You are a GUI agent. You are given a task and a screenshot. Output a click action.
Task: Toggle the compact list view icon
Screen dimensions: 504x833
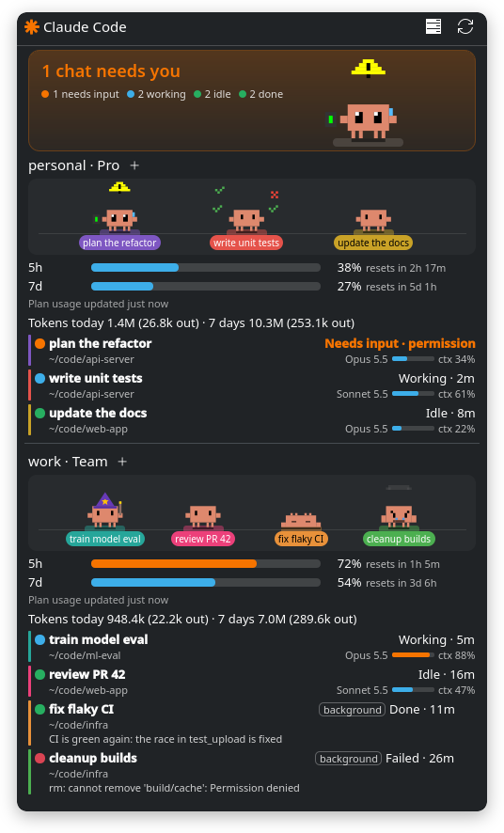click(433, 26)
